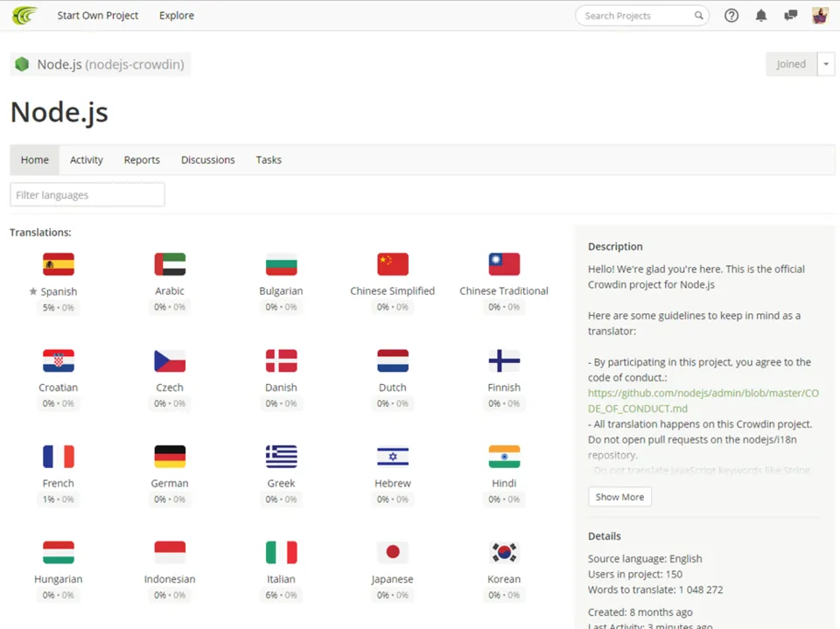
Task: Click the Spanish 5% progress value
Action: click(x=49, y=308)
